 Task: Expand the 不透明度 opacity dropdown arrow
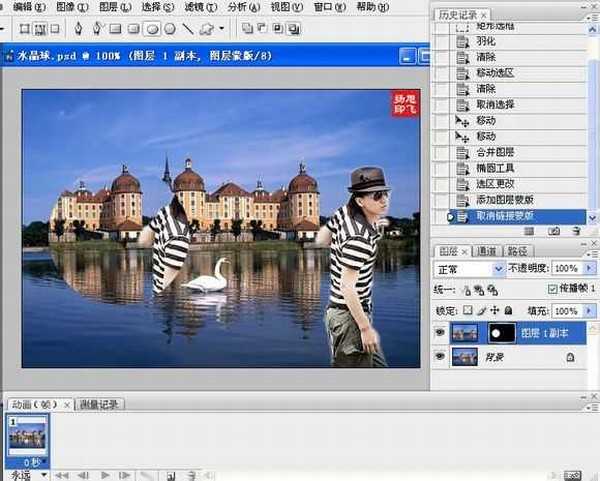(589, 269)
